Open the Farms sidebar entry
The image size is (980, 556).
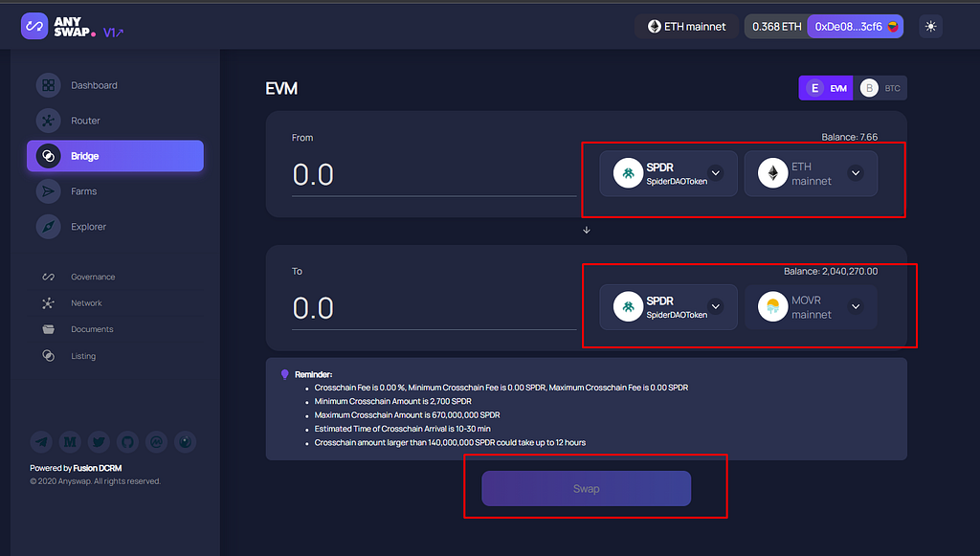pyautogui.click(x=115, y=191)
